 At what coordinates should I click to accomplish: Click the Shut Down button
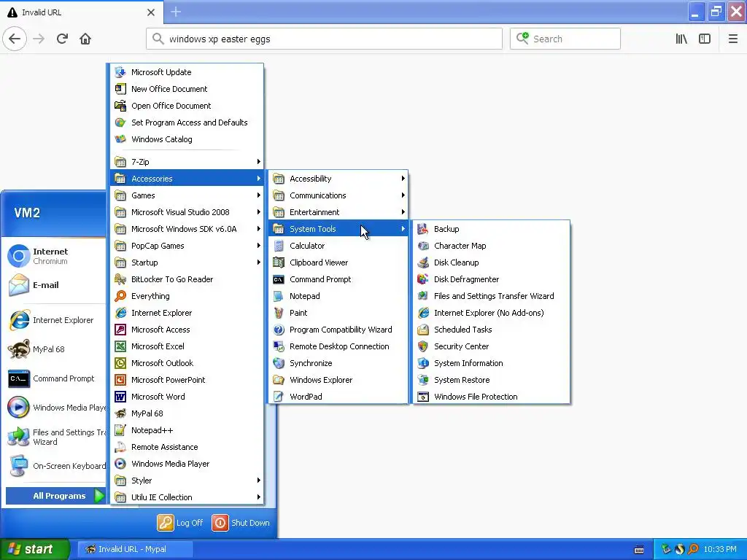[241, 522]
